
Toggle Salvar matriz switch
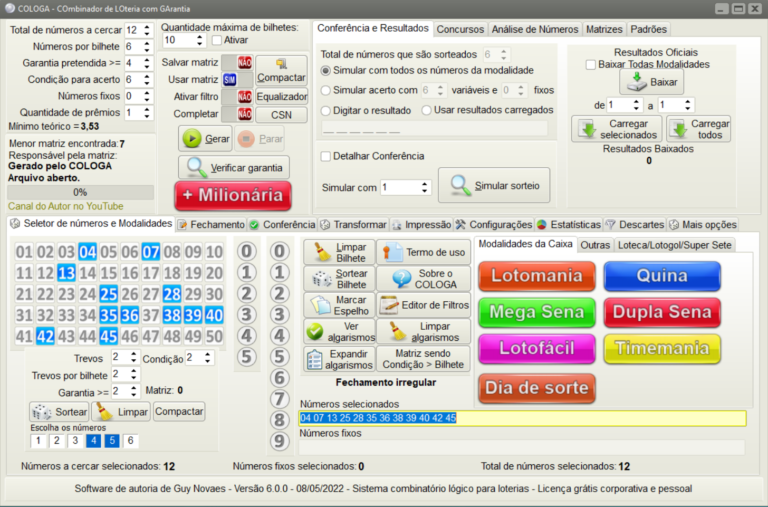pos(237,62)
